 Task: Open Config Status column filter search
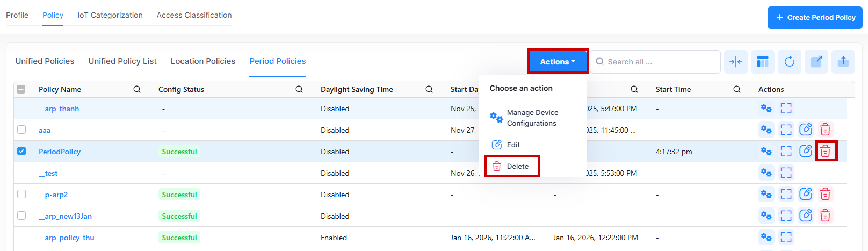[x=299, y=89]
